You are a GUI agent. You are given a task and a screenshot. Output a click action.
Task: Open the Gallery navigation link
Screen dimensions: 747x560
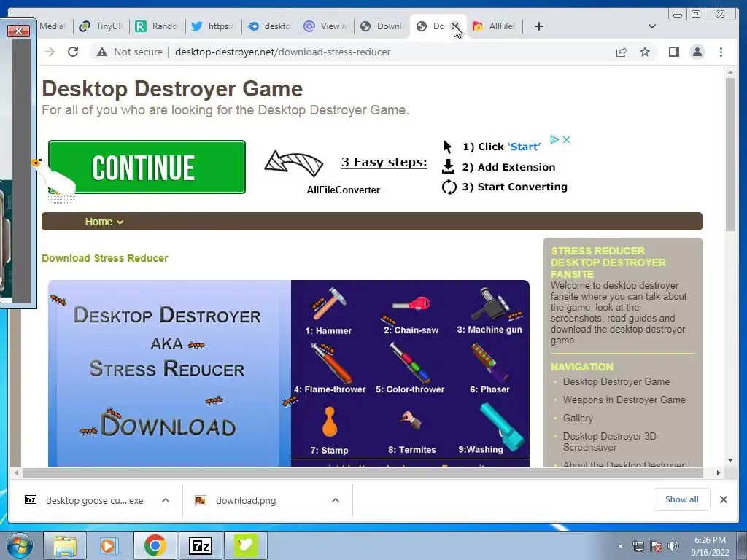click(578, 418)
